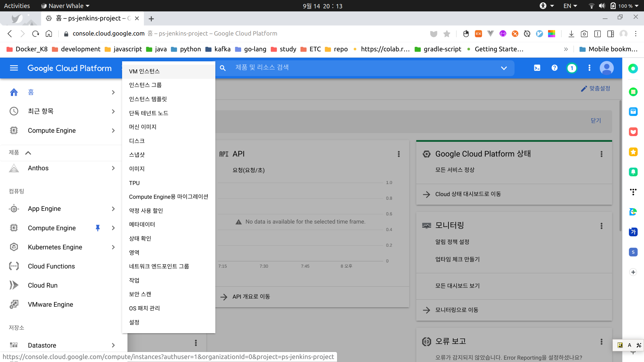Screen dimensions: 644x362
Task: Click the bookmark star icon in address bar
Action: (447, 34)
